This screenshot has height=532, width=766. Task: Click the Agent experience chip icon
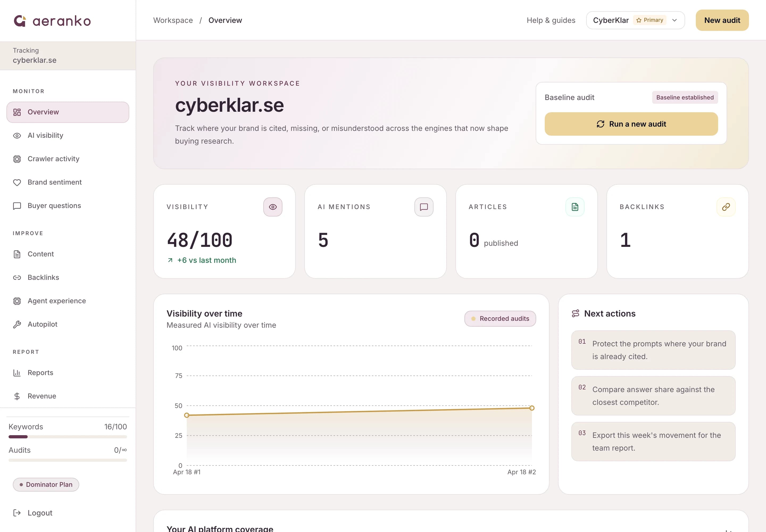(x=17, y=301)
